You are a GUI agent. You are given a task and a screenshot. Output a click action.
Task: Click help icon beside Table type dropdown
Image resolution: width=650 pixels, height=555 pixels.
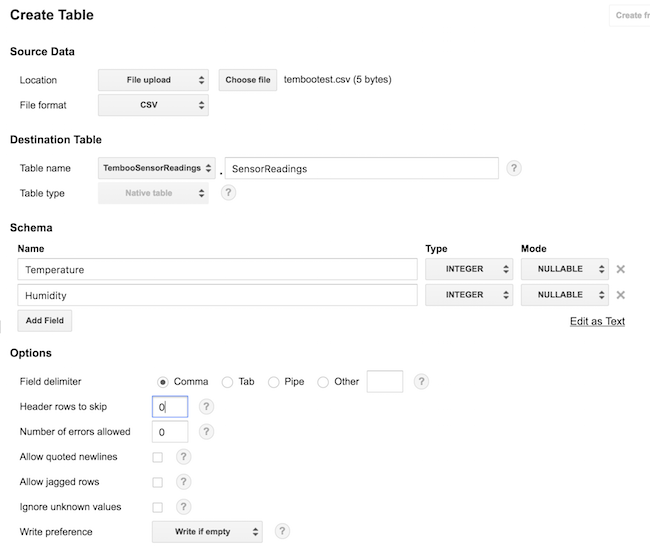(228, 193)
